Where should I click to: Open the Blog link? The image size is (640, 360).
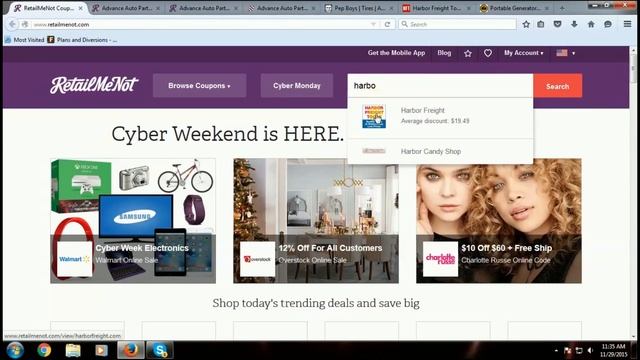pos(444,53)
